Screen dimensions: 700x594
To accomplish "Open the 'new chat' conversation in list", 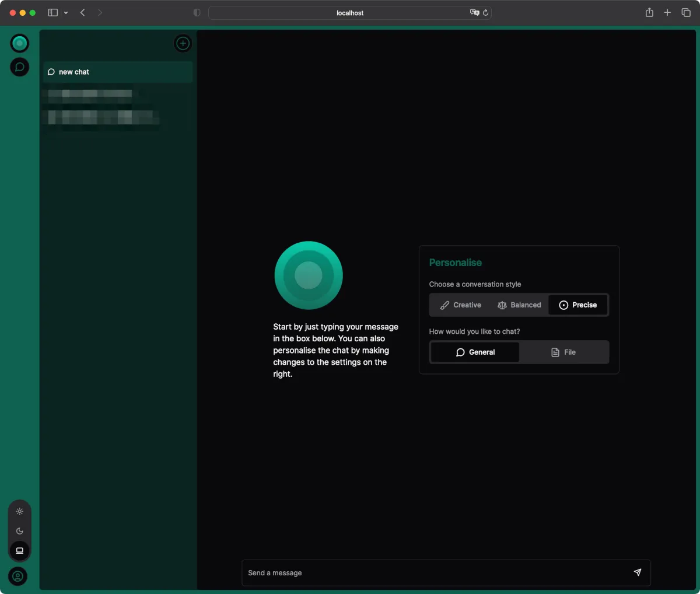I will click(117, 72).
